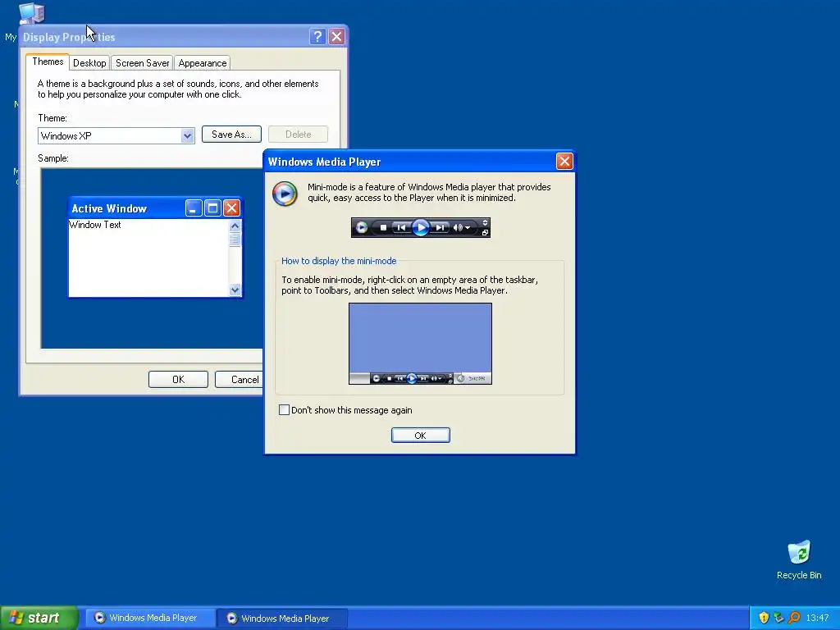Click the 'How to display the mini-mode' heading
The image size is (840, 630).
point(339,261)
